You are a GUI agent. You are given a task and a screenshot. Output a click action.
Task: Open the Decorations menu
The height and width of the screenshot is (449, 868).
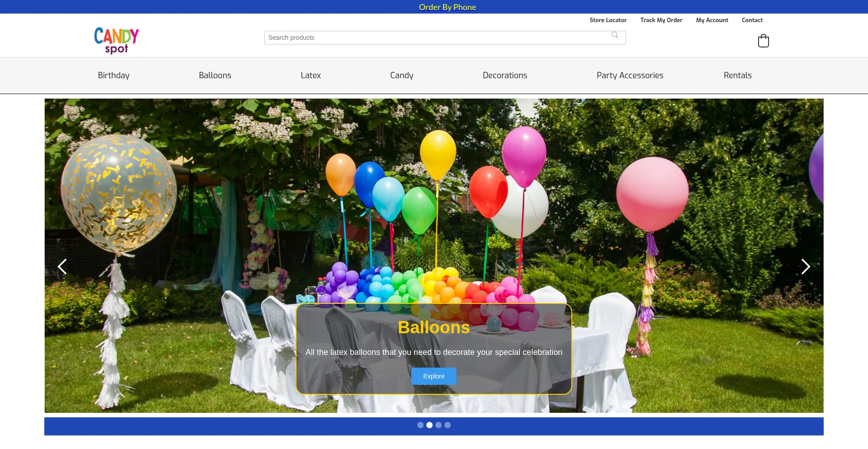click(505, 76)
